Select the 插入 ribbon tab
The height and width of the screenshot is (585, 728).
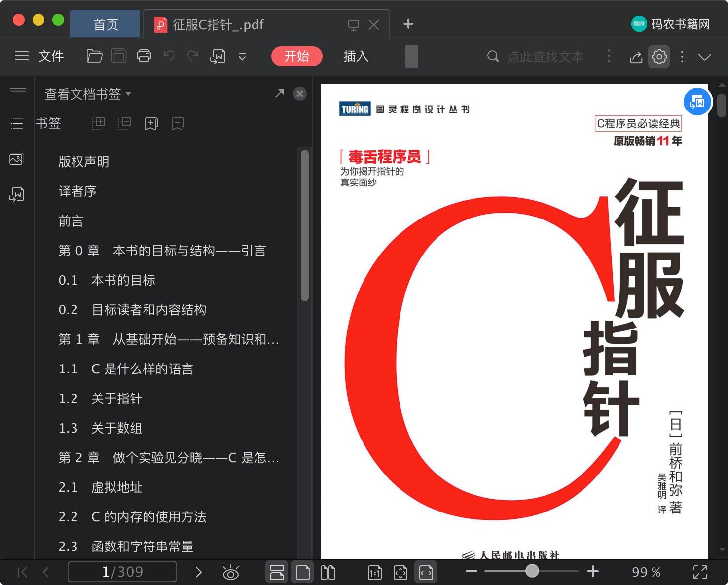[356, 56]
